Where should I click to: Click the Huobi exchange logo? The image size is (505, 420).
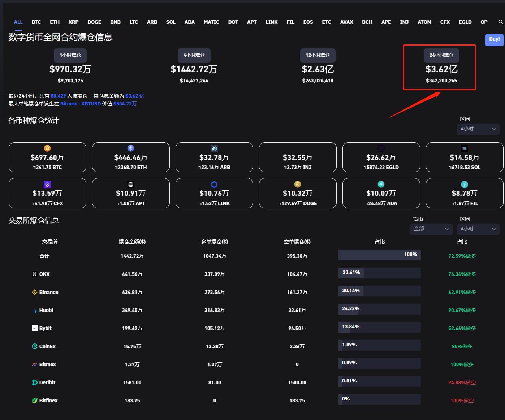(x=35, y=310)
